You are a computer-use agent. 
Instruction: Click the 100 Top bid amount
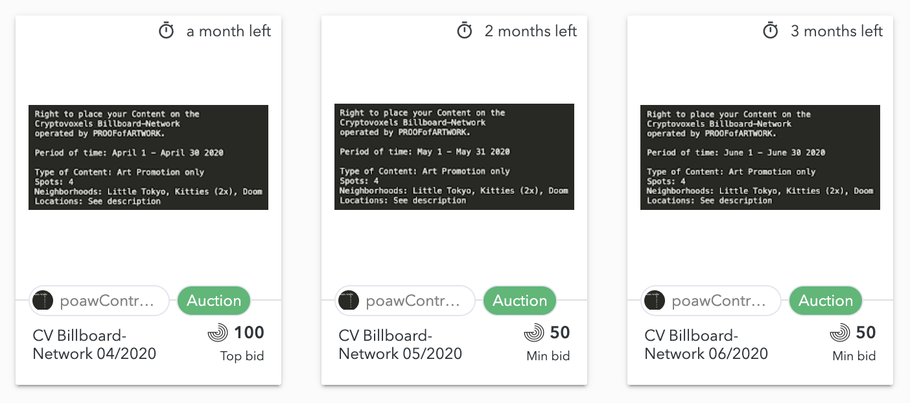(x=249, y=333)
